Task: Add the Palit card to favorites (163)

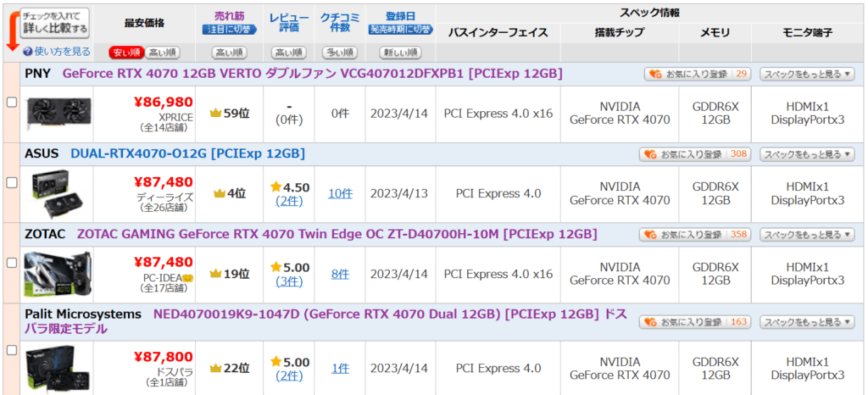Action: tap(695, 321)
